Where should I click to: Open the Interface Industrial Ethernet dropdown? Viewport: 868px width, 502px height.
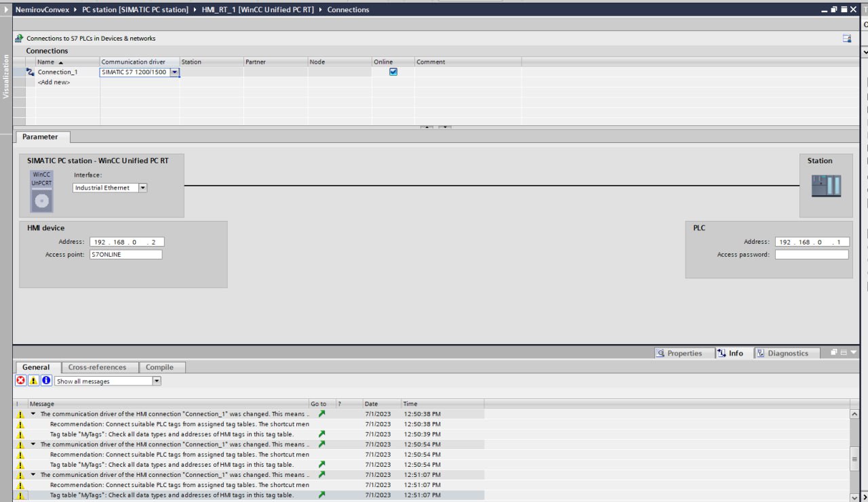[143, 188]
